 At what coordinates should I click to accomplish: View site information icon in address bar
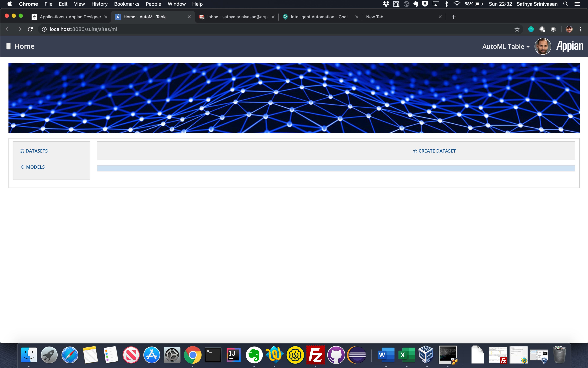(44, 29)
